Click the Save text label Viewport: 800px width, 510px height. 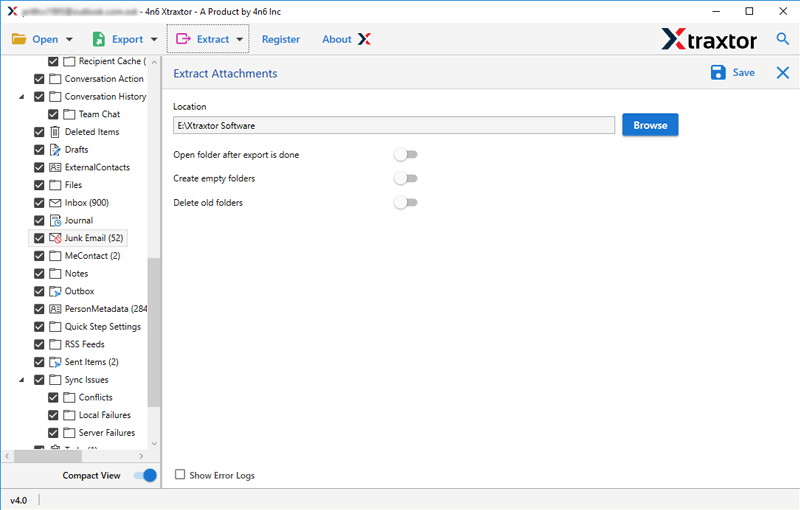point(743,72)
